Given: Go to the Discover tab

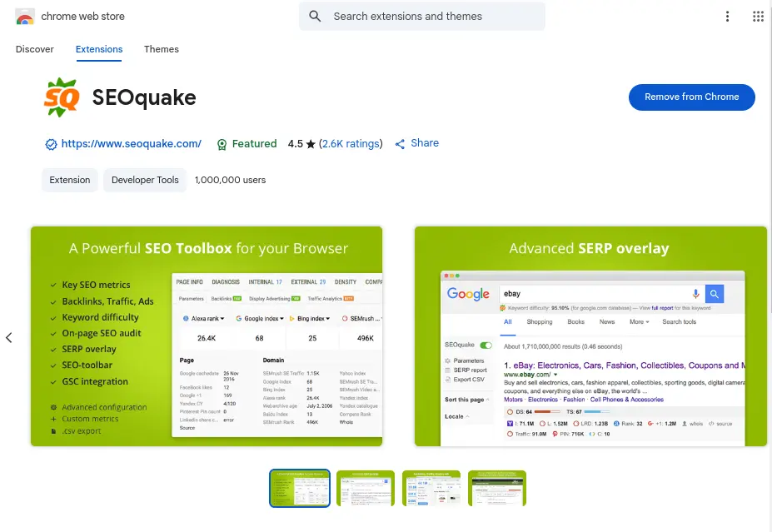Looking at the screenshot, I should click(x=34, y=49).
